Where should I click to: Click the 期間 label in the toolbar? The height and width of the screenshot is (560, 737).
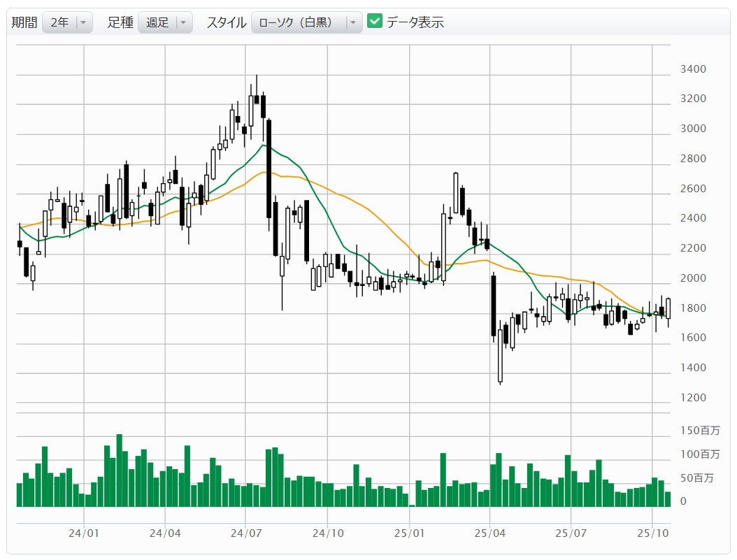(24, 22)
